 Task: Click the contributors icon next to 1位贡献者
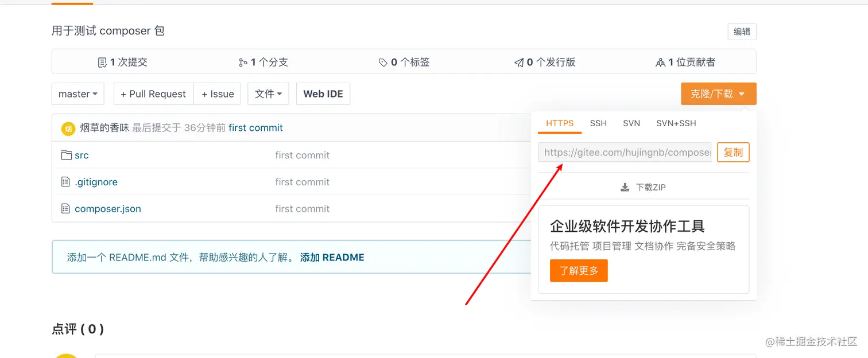point(661,61)
